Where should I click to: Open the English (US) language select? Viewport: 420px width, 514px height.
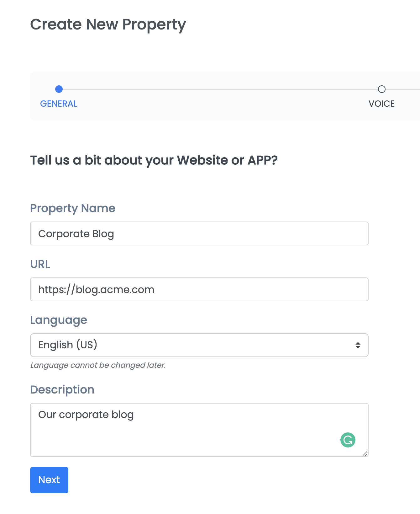pos(199,345)
